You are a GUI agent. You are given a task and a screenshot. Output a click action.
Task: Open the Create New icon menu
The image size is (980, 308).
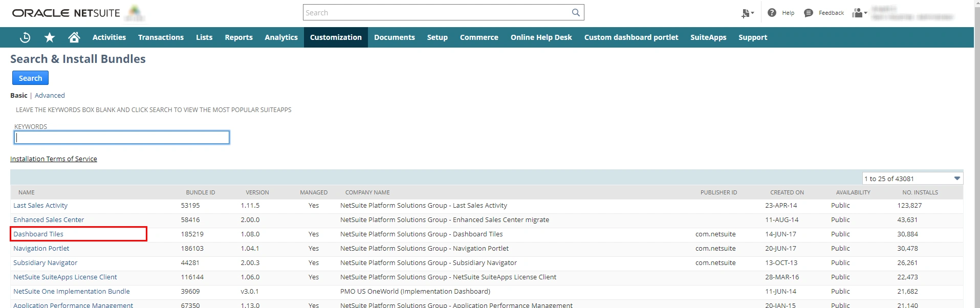748,13
